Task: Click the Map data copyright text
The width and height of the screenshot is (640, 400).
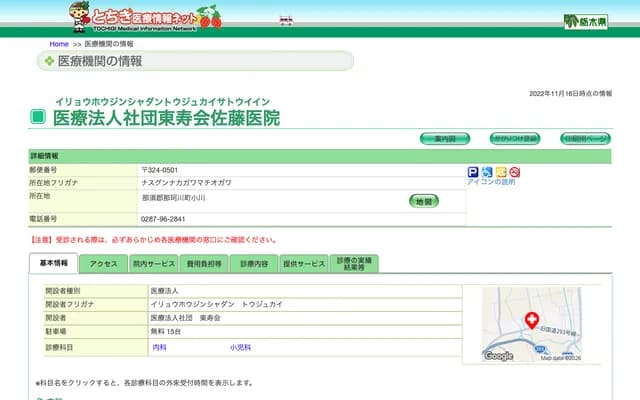Action: pos(561,358)
